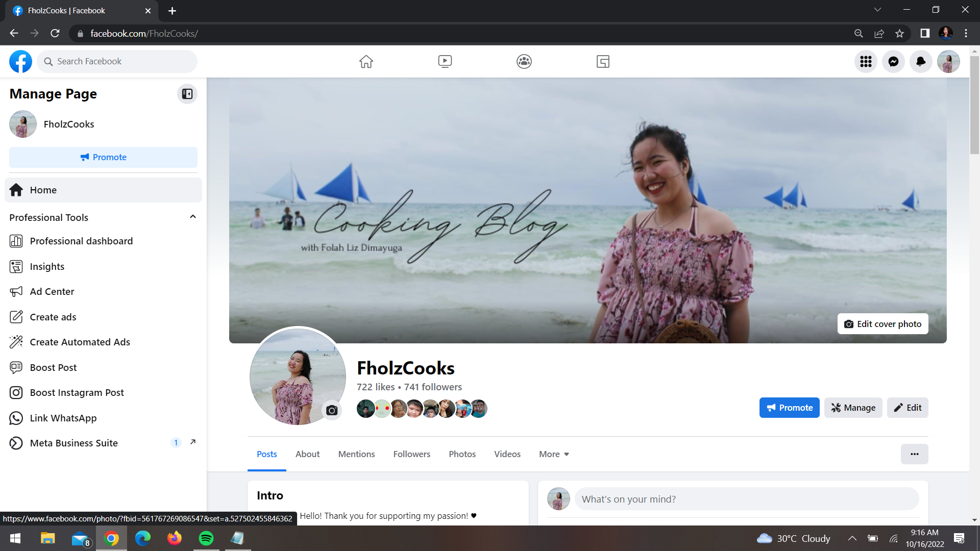Open Messenger icon in top bar

point(893,62)
